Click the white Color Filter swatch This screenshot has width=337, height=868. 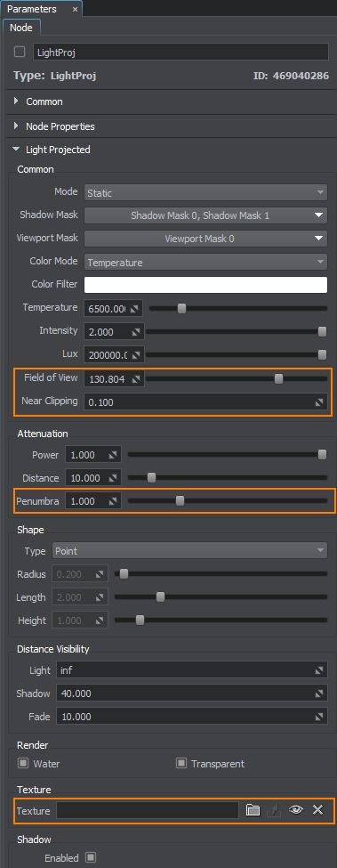205,285
